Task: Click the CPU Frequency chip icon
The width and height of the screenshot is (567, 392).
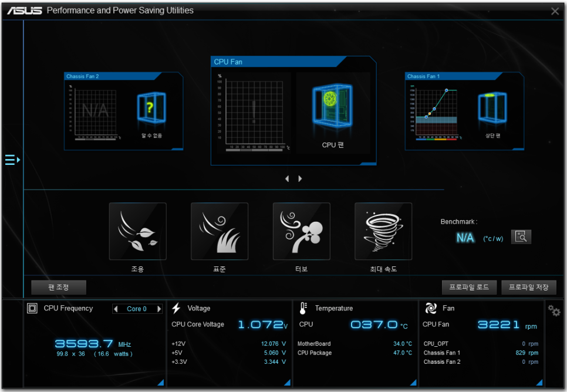Action: (x=32, y=308)
